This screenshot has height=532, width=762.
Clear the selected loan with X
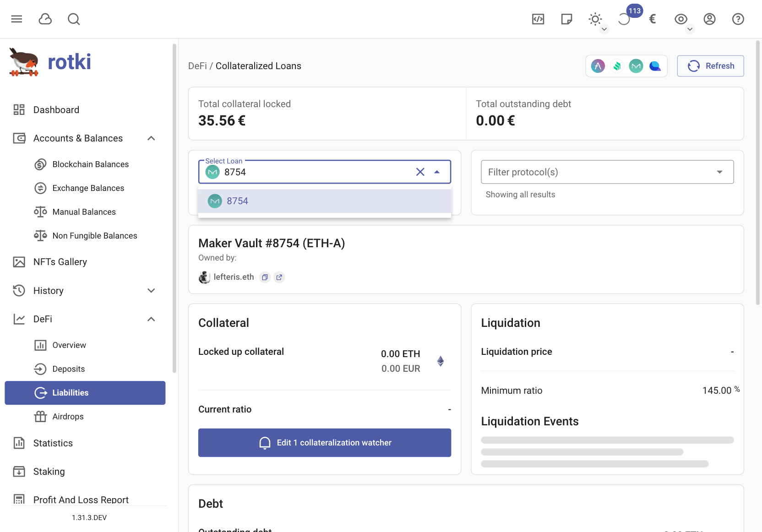point(420,172)
